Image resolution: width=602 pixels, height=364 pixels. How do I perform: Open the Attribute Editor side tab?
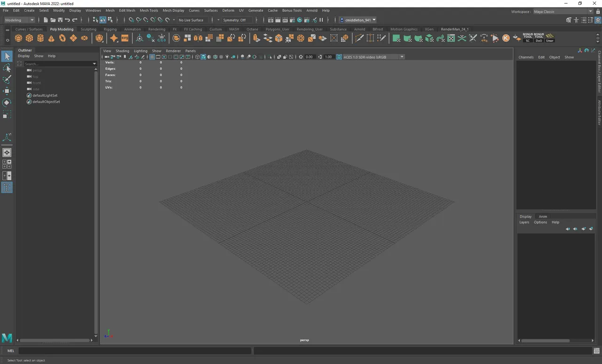[599, 112]
